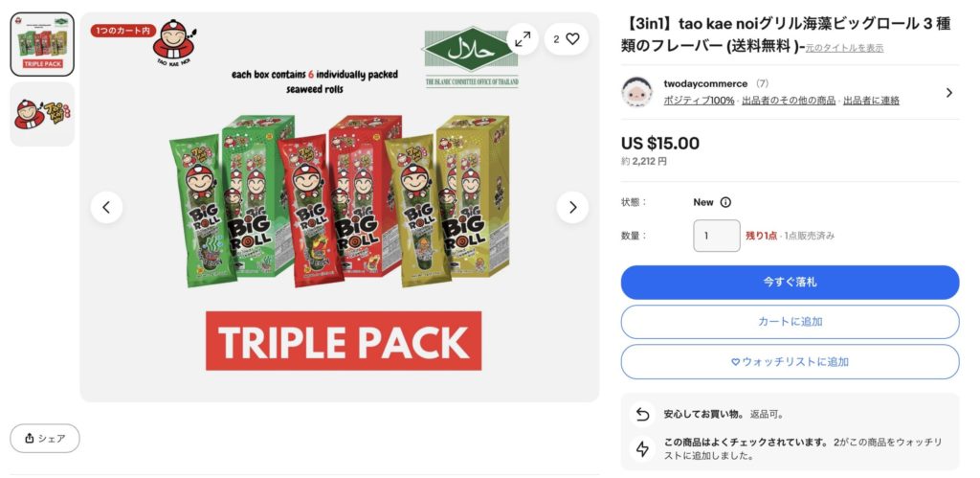
Task: Go to the previous product image
Action: pos(106,207)
